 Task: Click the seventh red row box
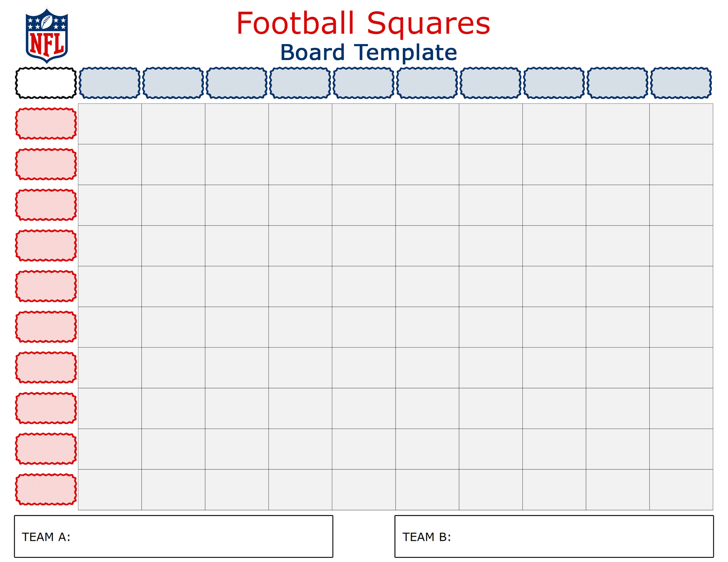point(46,367)
